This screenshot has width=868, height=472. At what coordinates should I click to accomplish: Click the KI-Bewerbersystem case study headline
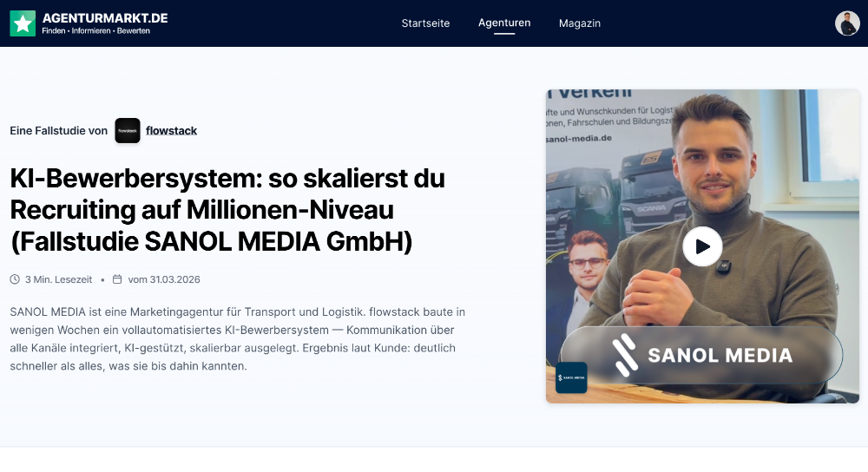click(x=227, y=210)
